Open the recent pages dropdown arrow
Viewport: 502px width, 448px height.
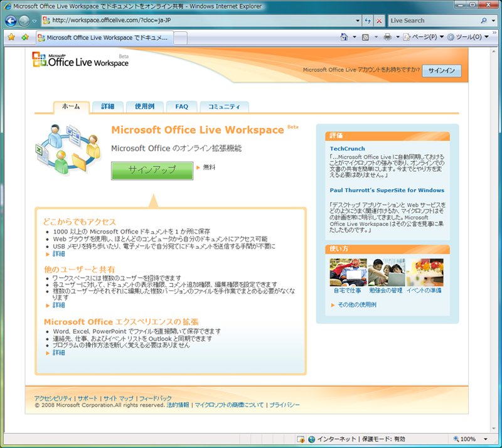35,21
